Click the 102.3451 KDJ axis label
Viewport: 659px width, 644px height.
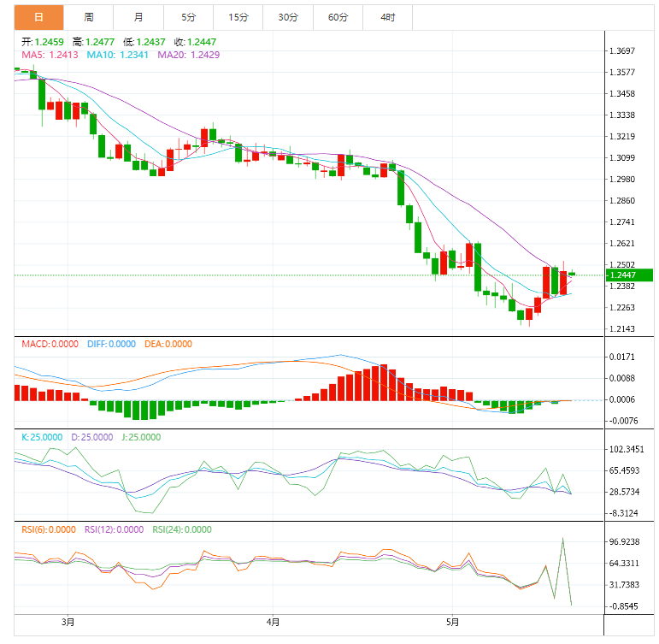pos(627,449)
